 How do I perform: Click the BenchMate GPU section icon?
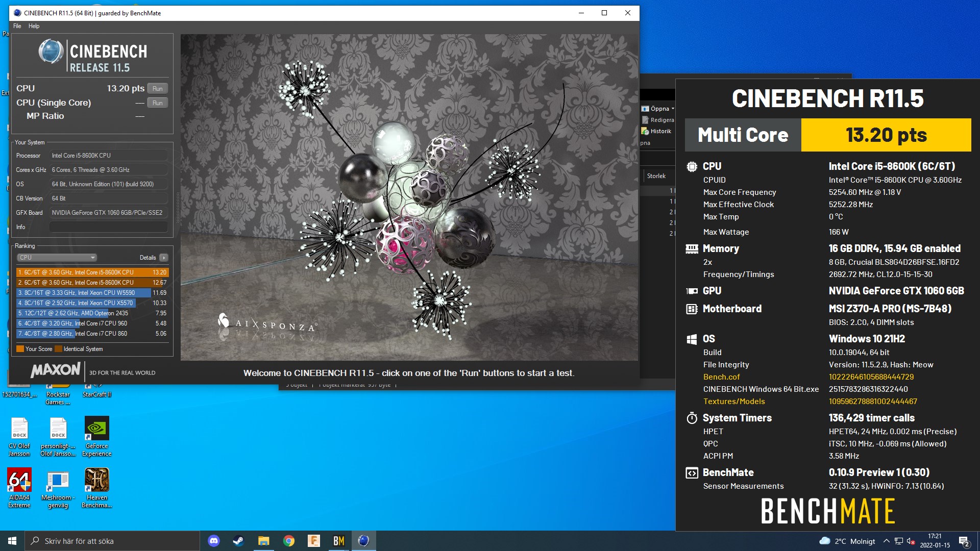click(692, 291)
